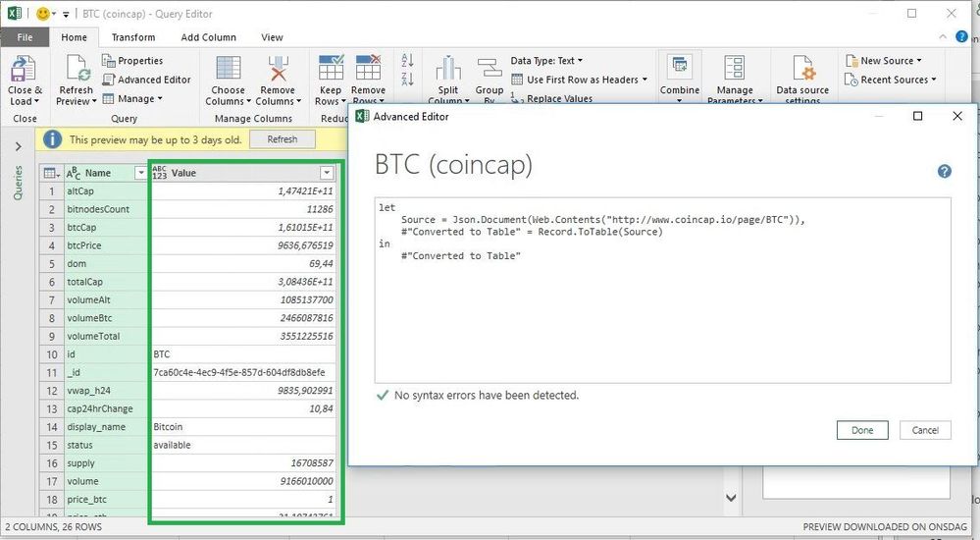Select the 16708587 supply value cell

coord(243,463)
